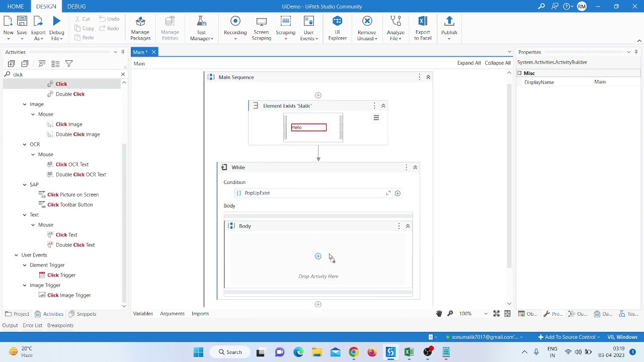The height and width of the screenshot is (362, 644).
Task: Click Collapse All in designer
Action: point(498,63)
